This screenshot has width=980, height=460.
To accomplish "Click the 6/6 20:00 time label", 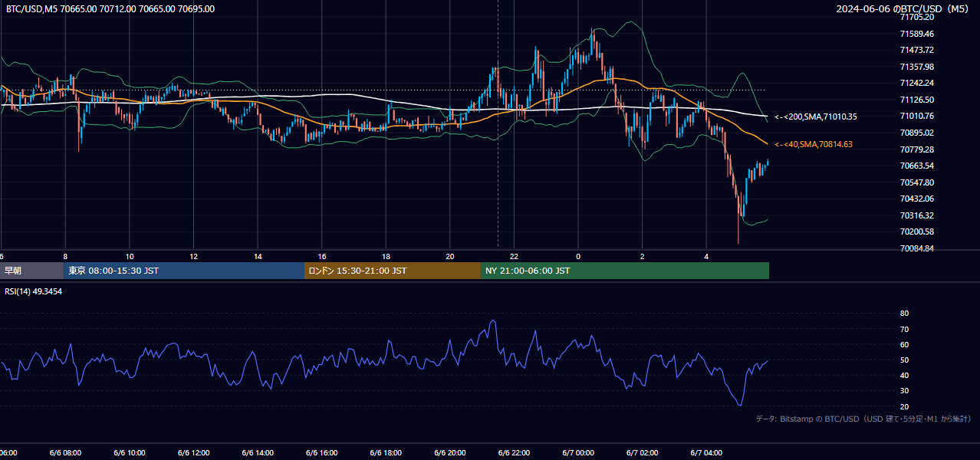I will pos(449,453).
